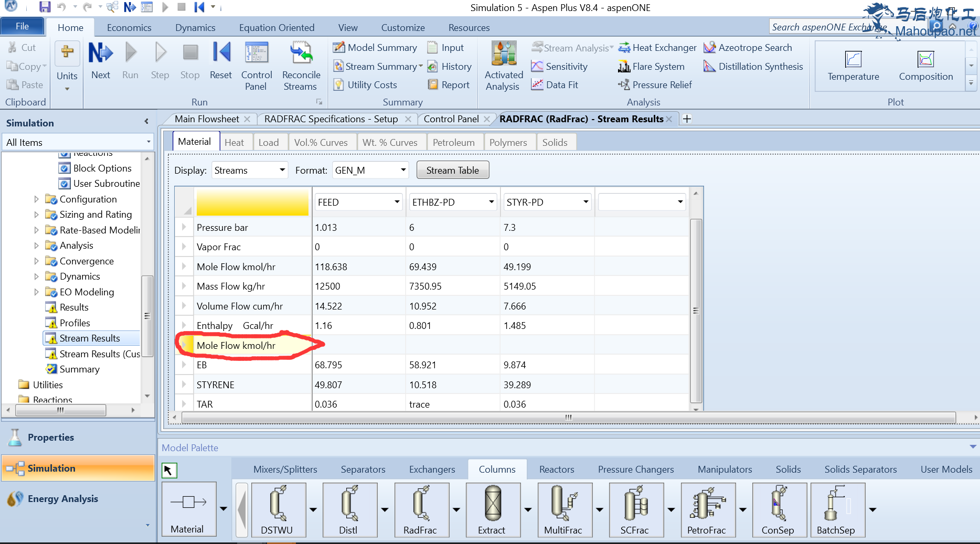
Task: Open the Stream Summary dropdown arrow
Action: coord(420,67)
